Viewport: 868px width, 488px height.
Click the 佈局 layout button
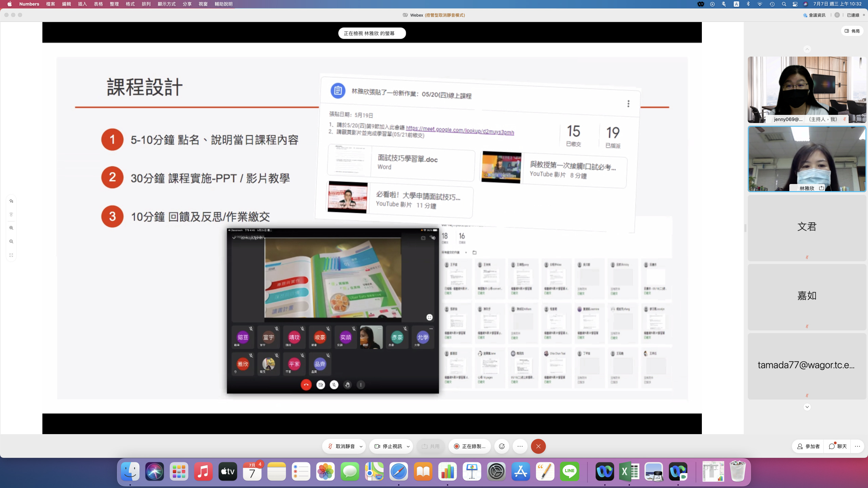(x=852, y=31)
